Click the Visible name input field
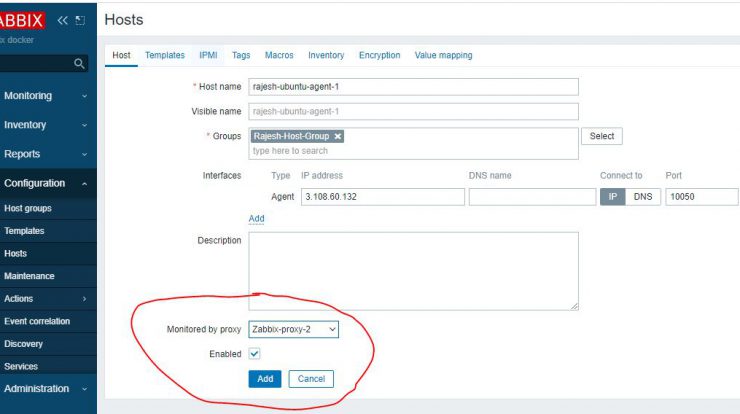This screenshot has width=740, height=414. [413, 111]
